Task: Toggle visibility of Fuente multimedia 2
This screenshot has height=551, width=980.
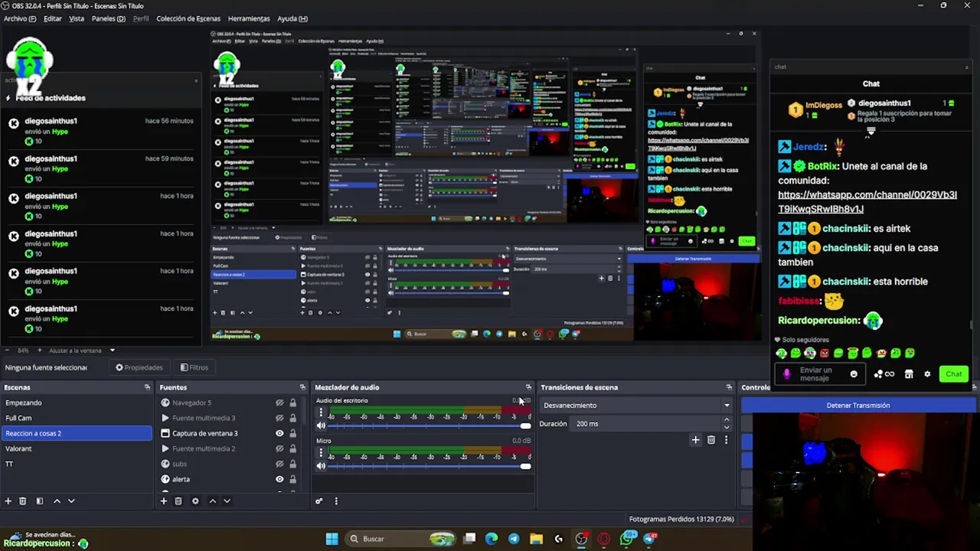Action: (279, 448)
